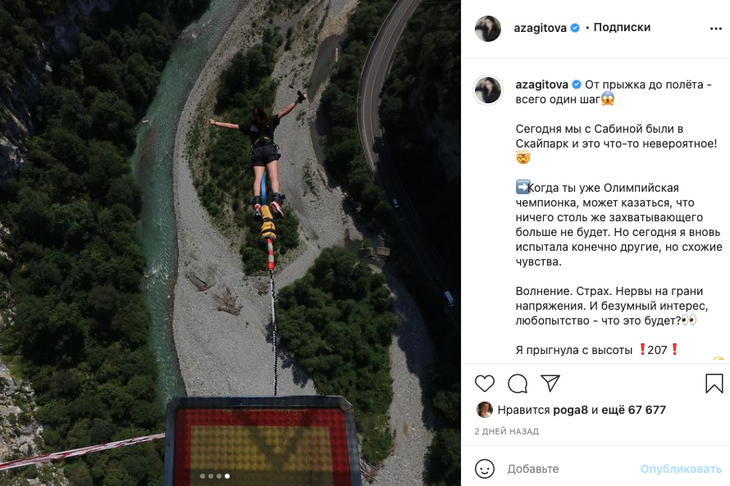Click the bungee jump photo
The width and height of the screenshot is (730, 486).
pos(230,240)
